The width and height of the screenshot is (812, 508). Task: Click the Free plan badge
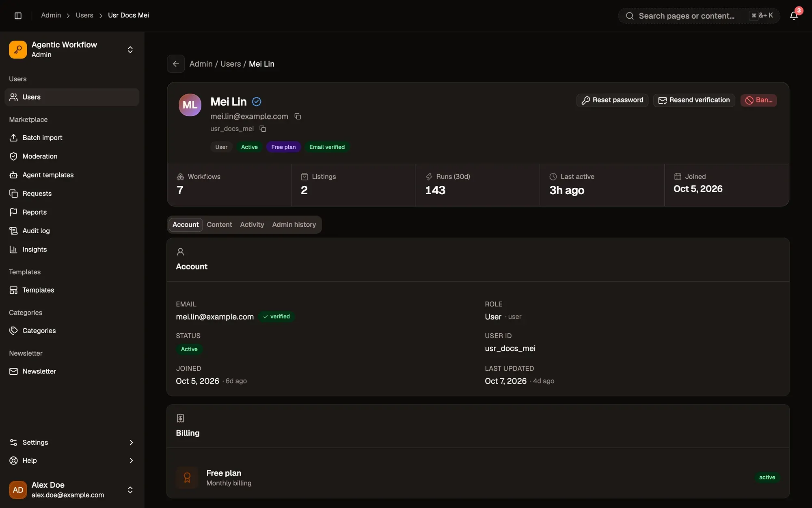coord(283,147)
